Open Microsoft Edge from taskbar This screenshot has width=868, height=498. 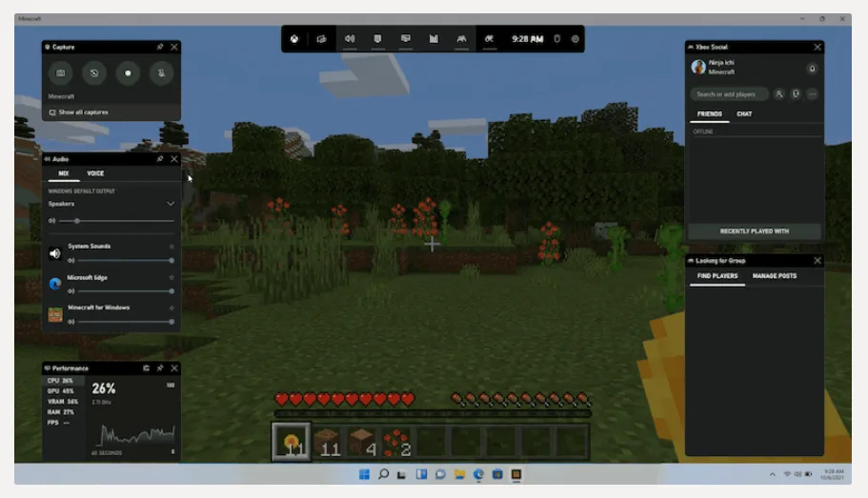pos(478,474)
